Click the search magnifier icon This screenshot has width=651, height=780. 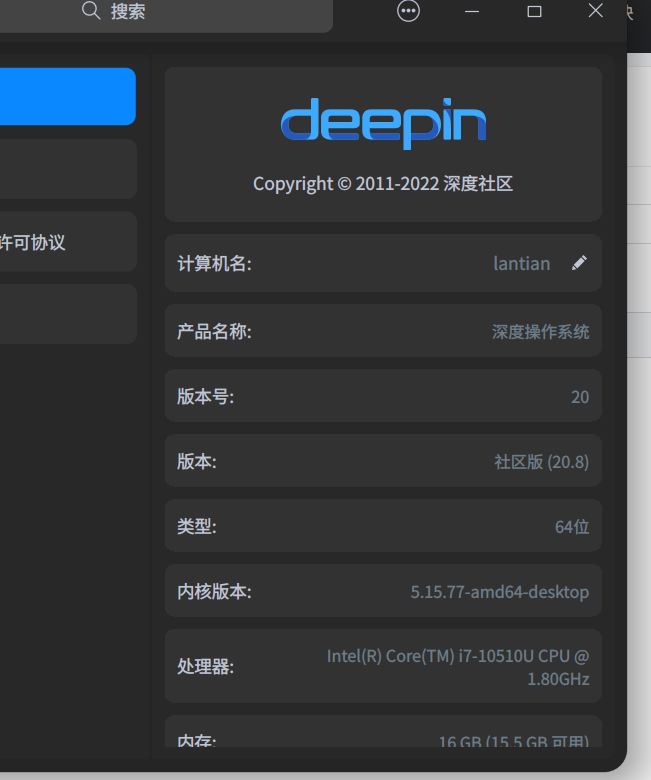point(91,10)
